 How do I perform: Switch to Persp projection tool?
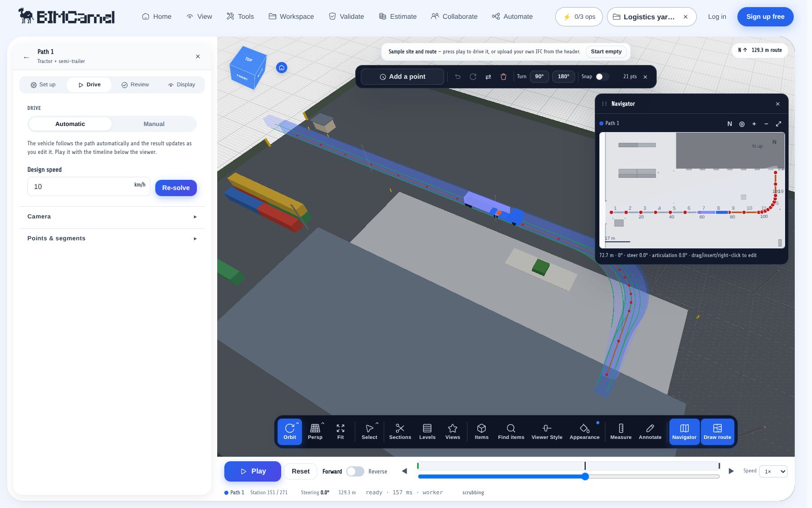(x=315, y=432)
